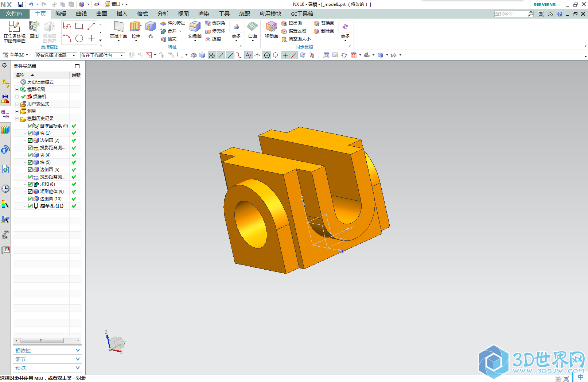The image size is (588, 382).
Task: Open the 仅在工作部件内 scope dropdown
Action: [102, 55]
